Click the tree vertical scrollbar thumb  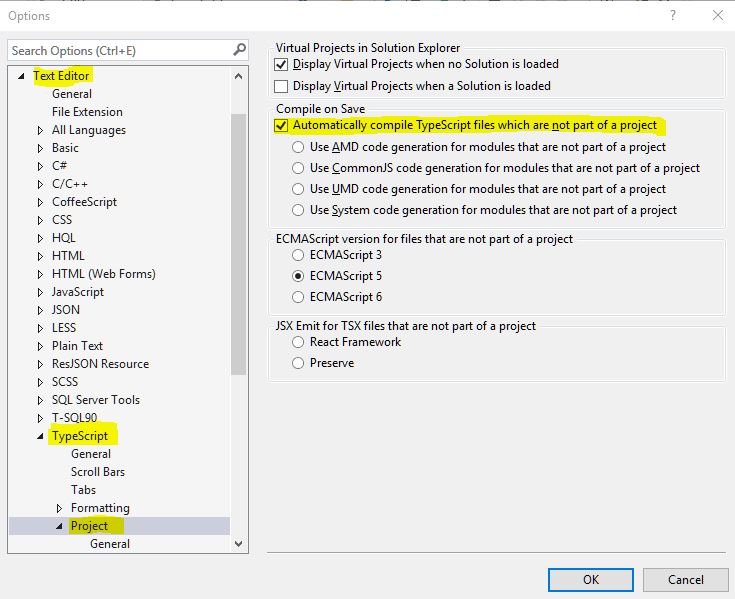point(239,244)
